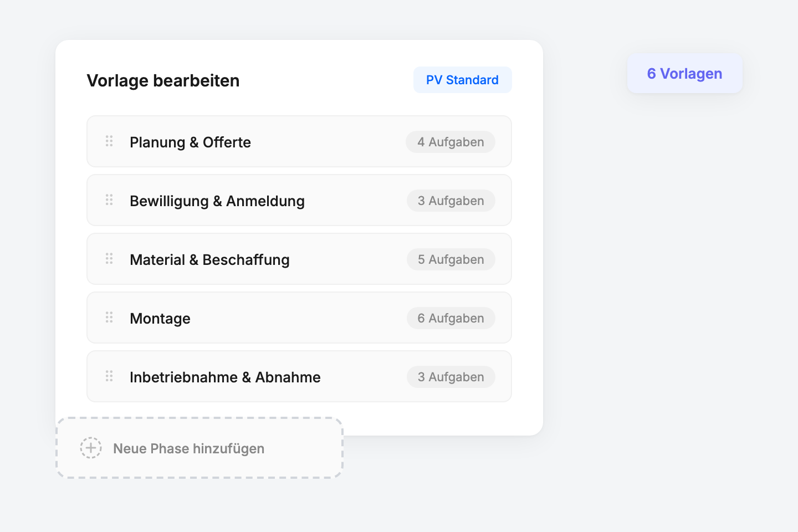Click the 3 Aufgaben badge on Inbetriebnahme
This screenshot has width=798, height=532.
[x=451, y=376]
